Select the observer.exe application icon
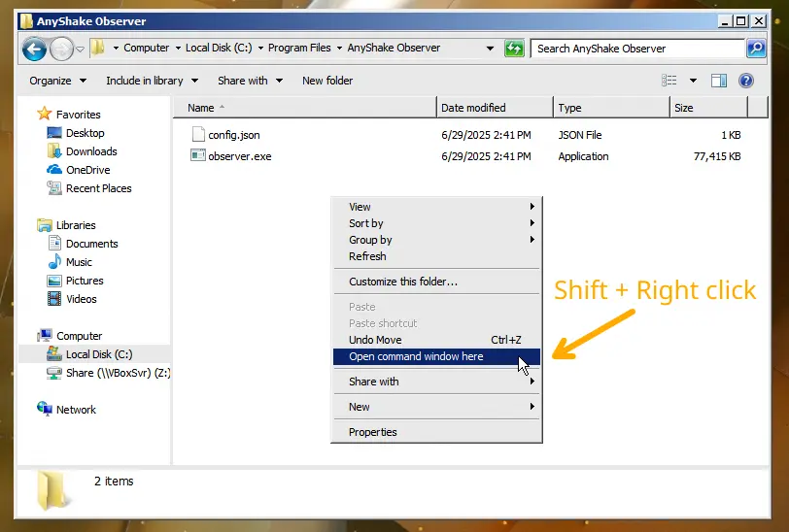 198,155
